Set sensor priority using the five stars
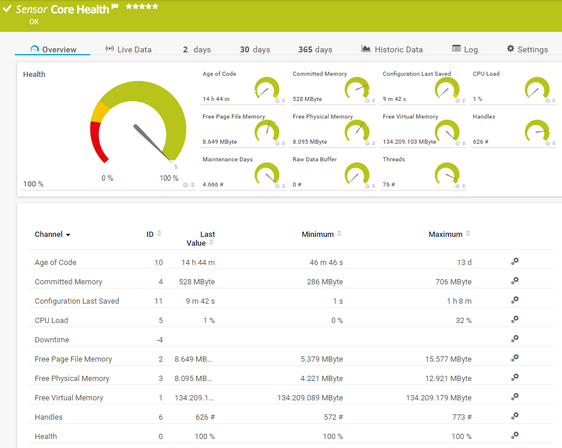 142,6
